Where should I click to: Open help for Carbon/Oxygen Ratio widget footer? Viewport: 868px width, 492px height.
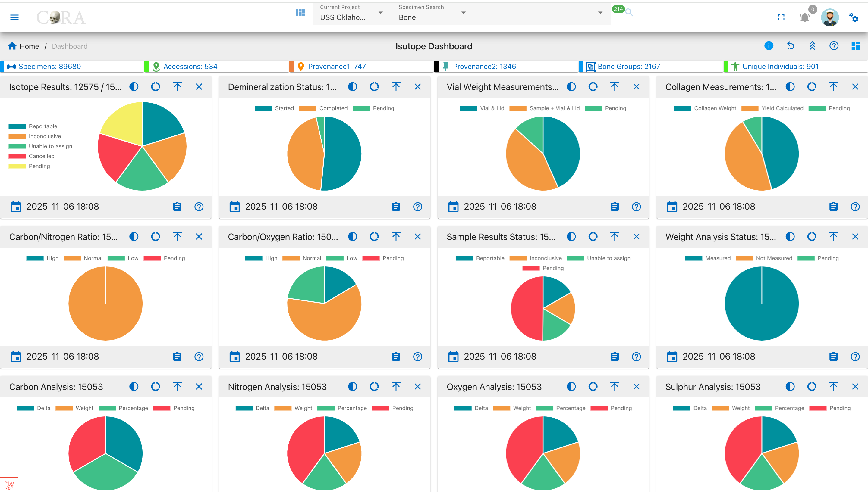pos(418,357)
